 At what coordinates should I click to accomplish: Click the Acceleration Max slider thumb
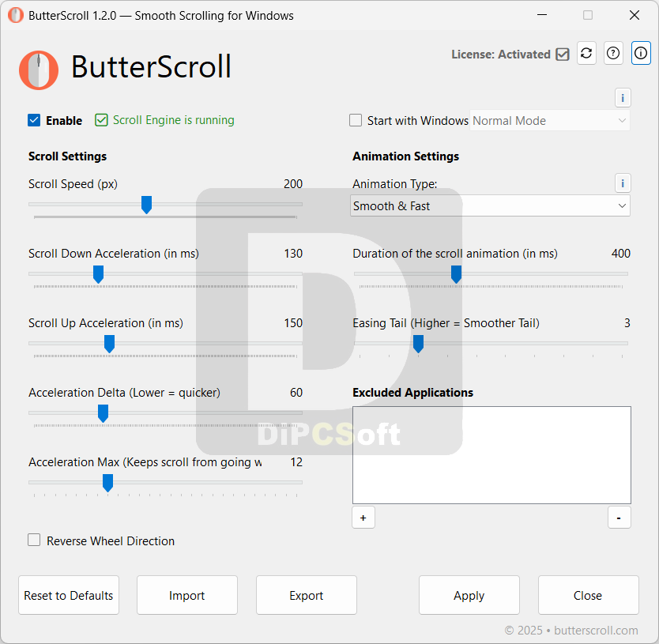108,483
